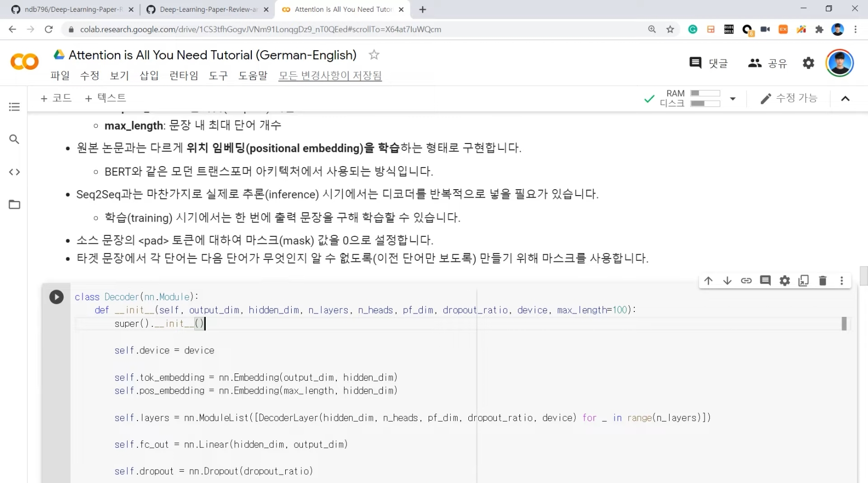Open the Chrome profile avatar
868x483 pixels.
coord(838,29)
